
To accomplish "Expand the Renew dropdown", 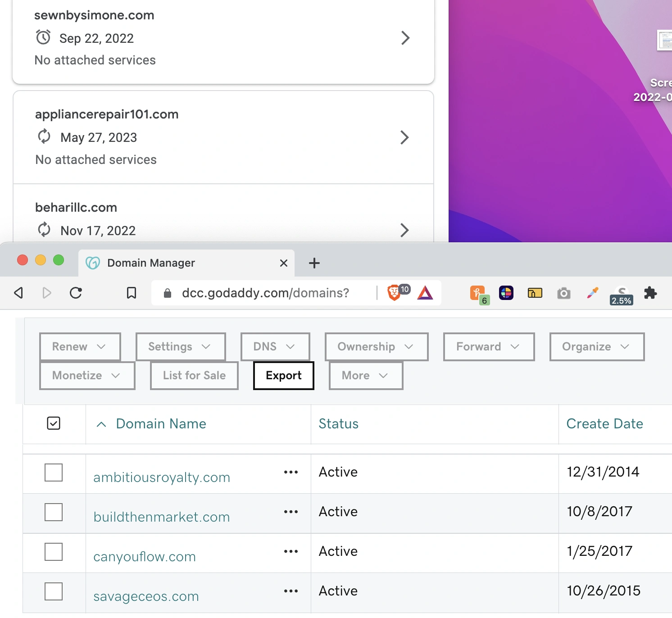I will click(x=80, y=347).
